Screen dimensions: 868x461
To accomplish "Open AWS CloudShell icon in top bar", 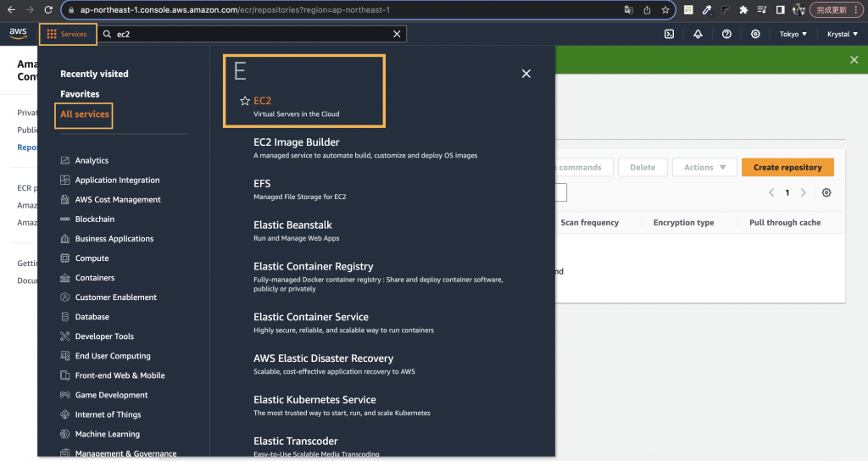I will [670, 34].
